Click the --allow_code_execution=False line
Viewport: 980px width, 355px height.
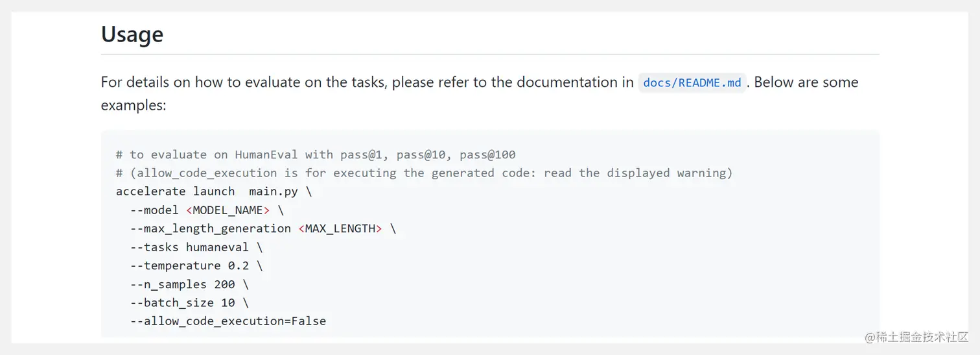[x=228, y=321]
